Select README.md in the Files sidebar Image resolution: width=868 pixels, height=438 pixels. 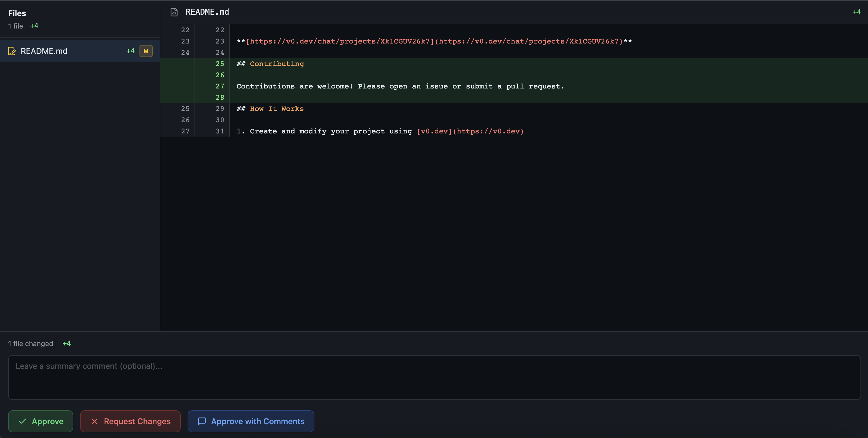click(44, 51)
